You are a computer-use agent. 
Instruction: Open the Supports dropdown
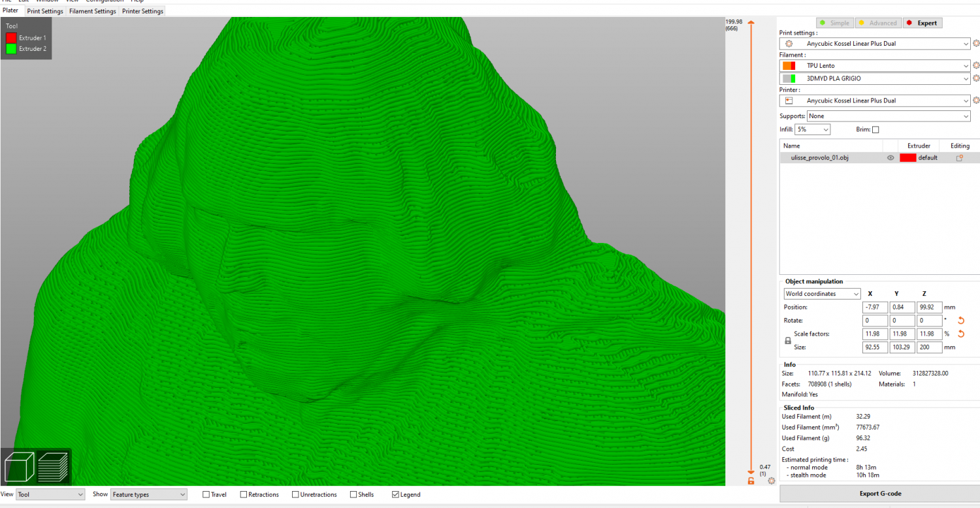[889, 116]
